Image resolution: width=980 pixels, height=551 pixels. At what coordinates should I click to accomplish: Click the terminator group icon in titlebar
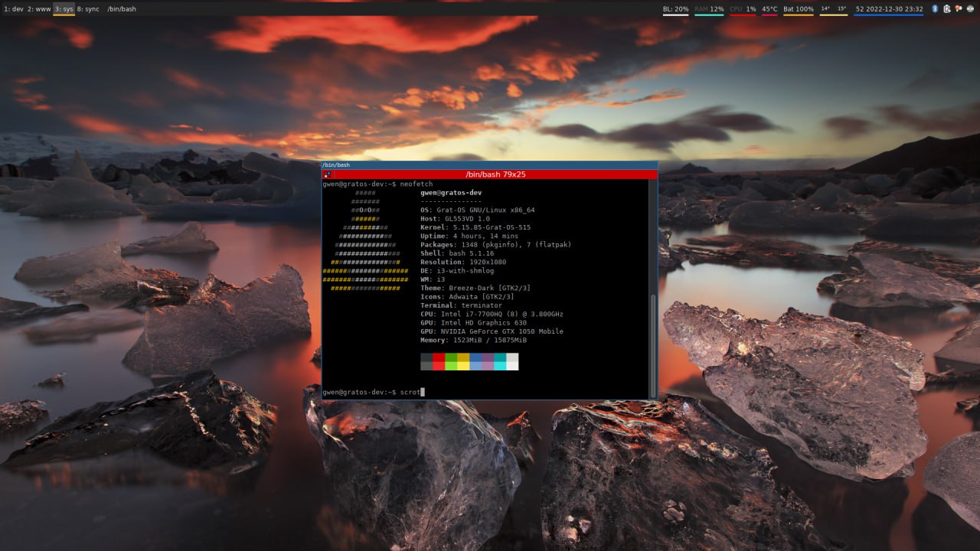(x=327, y=174)
